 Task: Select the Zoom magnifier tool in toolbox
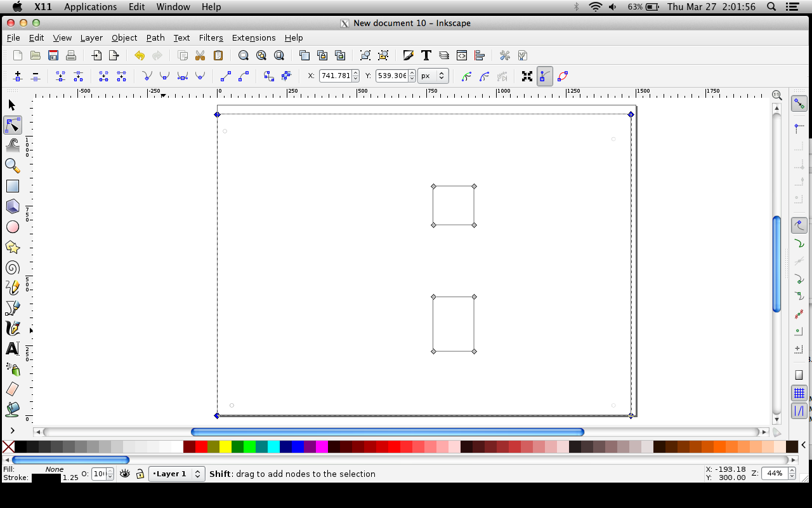(x=12, y=166)
